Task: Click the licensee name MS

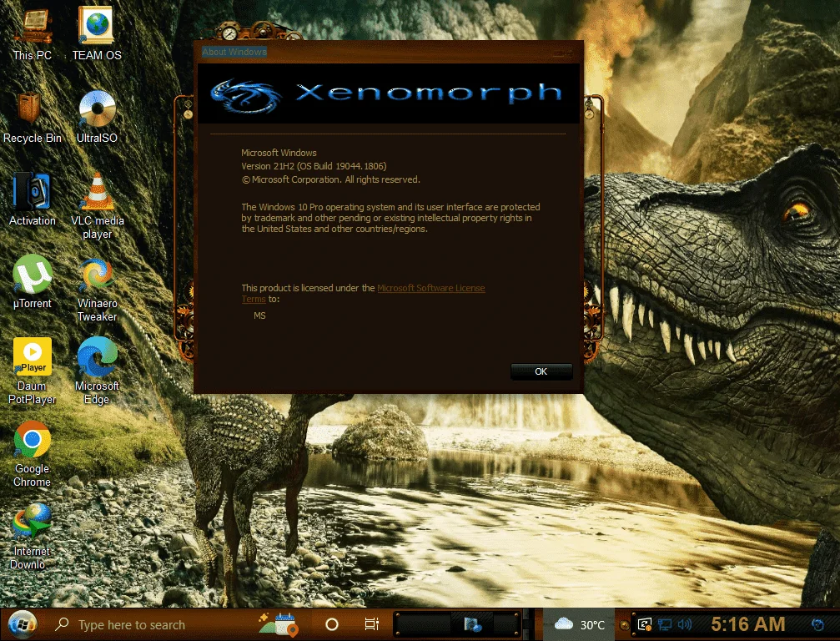Action: (x=259, y=315)
